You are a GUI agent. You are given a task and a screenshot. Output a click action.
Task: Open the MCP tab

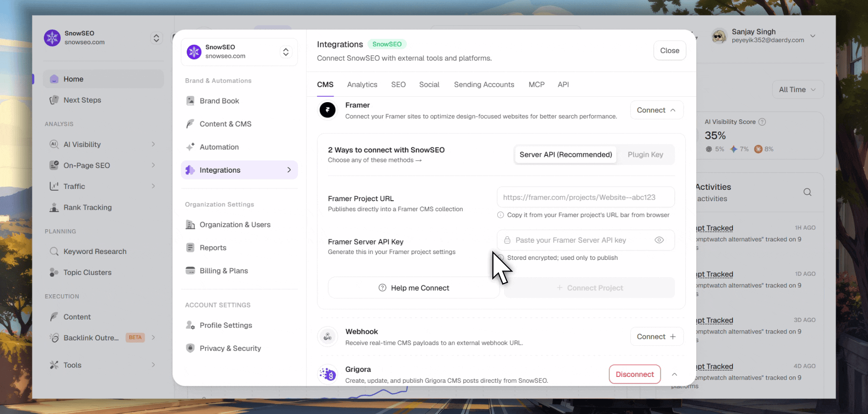537,85
